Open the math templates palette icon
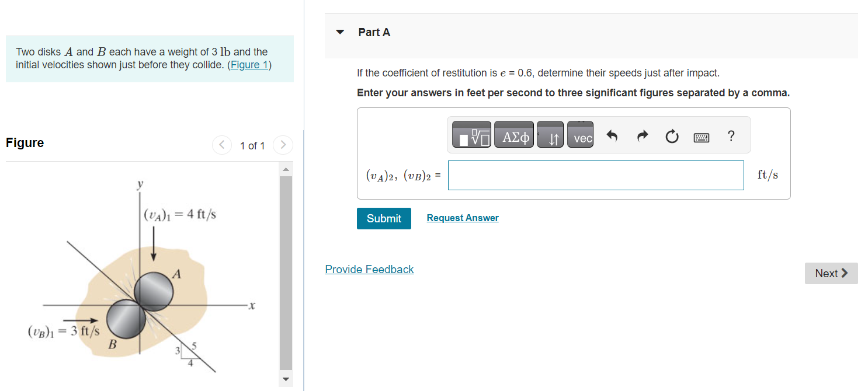This screenshot has width=868, height=391. pos(471,134)
